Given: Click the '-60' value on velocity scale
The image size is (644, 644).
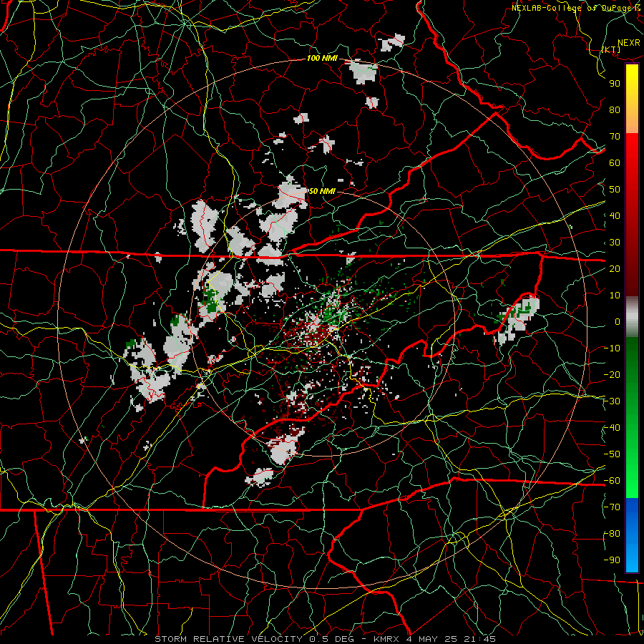Looking at the screenshot, I should [612, 481].
